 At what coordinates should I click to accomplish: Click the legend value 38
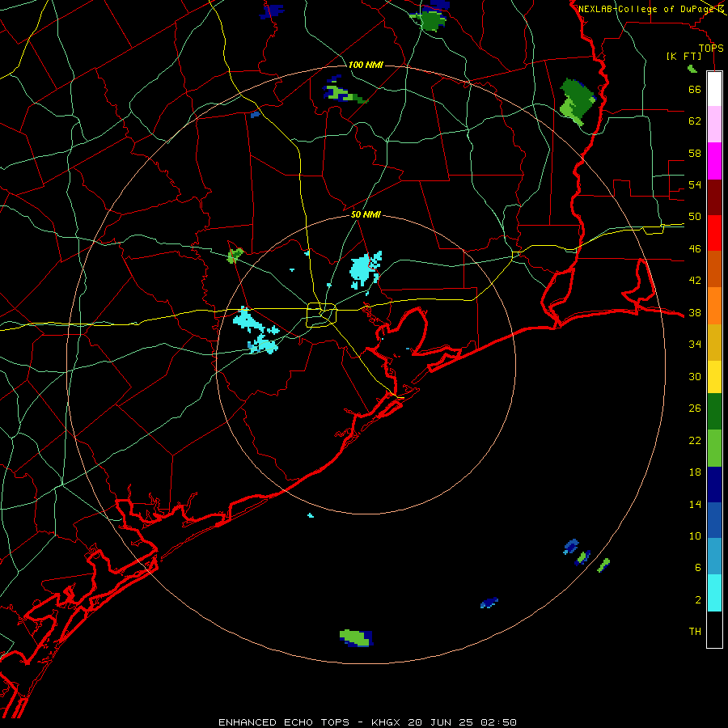tap(695, 313)
